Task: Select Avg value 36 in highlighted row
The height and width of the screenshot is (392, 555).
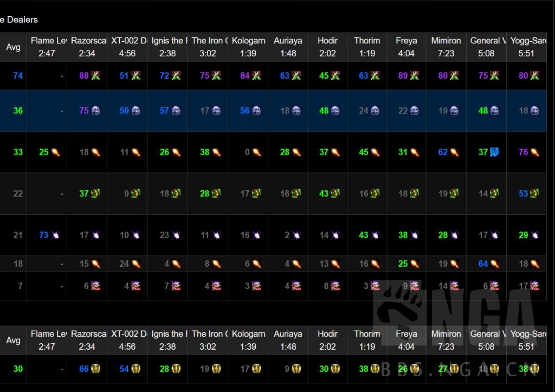Action: click(x=18, y=111)
